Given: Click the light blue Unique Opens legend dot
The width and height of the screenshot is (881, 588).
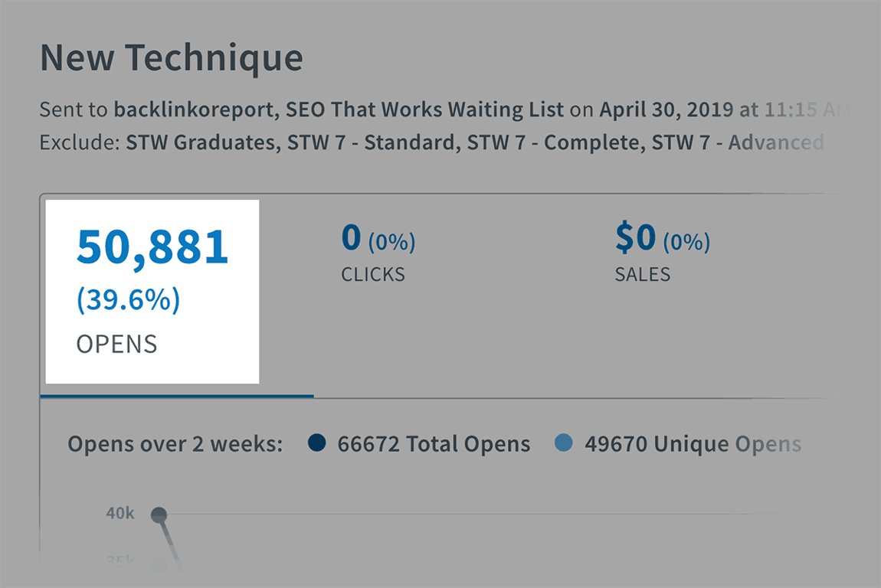Looking at the screenshot, I should tap(563, 443).
